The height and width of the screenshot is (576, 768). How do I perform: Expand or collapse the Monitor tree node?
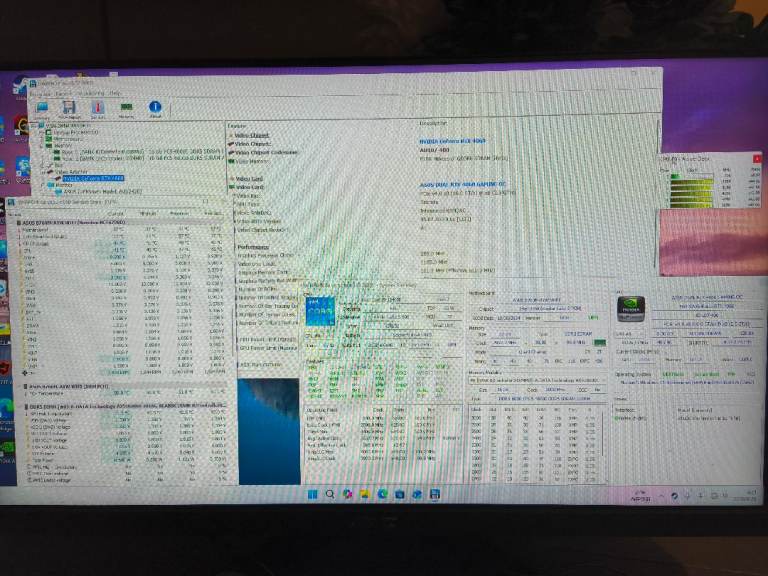[x=43, y=185]
